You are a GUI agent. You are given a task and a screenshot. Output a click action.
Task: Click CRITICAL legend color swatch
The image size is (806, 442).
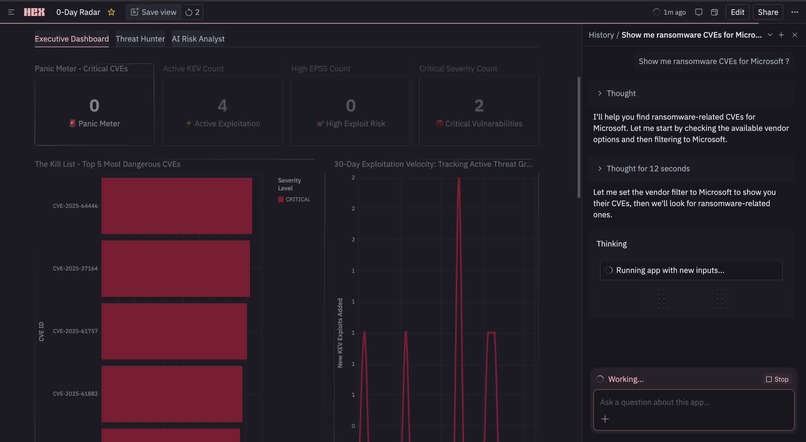point(281,199)
